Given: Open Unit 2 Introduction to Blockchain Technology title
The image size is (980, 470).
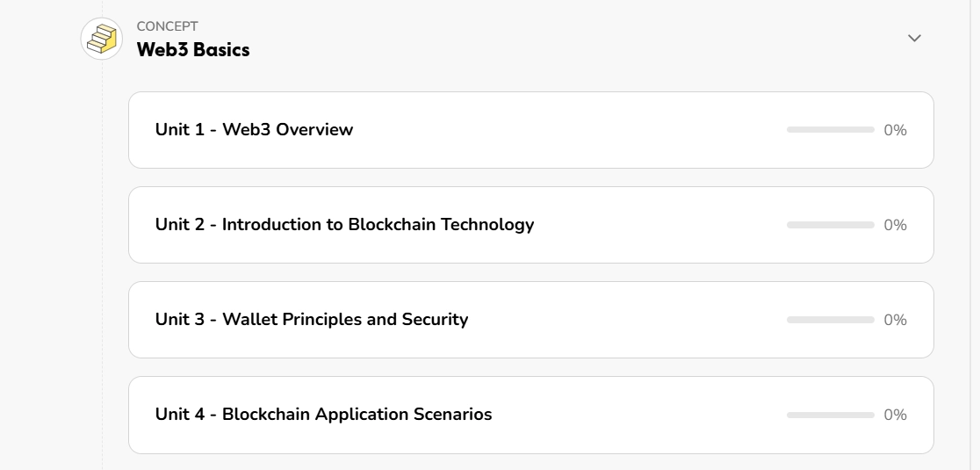Looking at the screenshot, I should coord(344,225).
